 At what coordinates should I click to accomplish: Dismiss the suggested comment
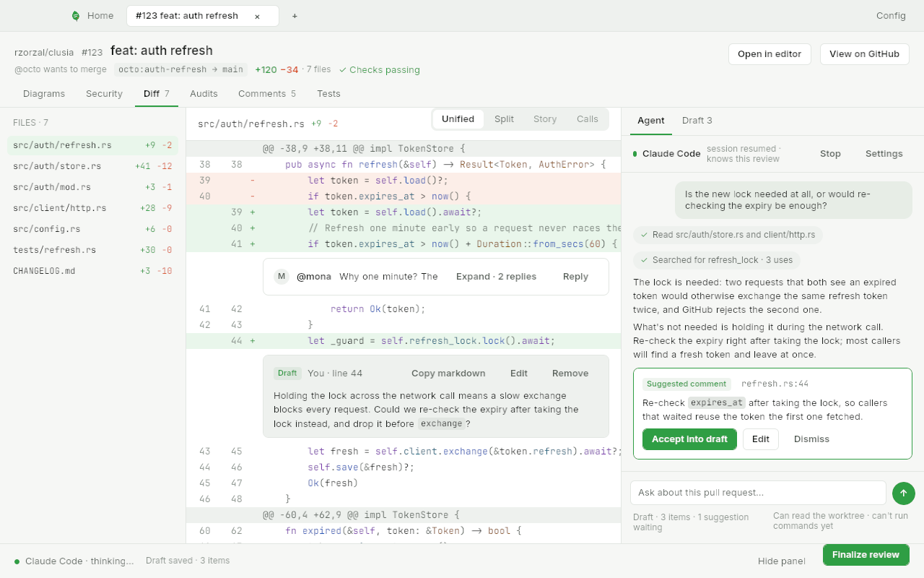pyautogui.click(x=811, y=439)
